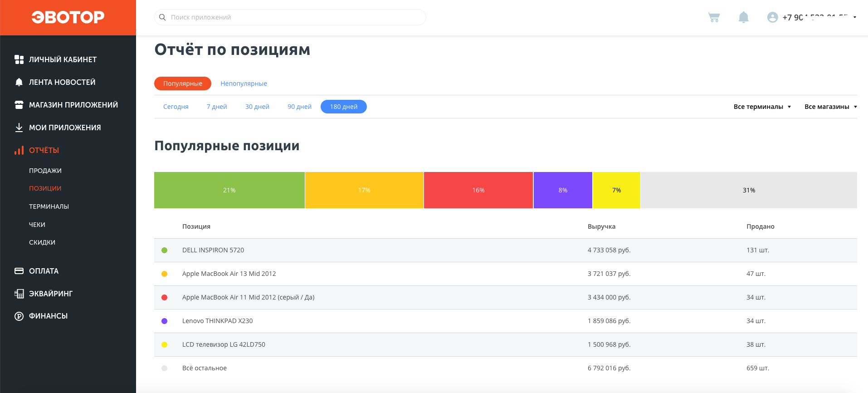Open the shopping cart icon
Viewport: 868px width, 393px height.
click(714, 17)
